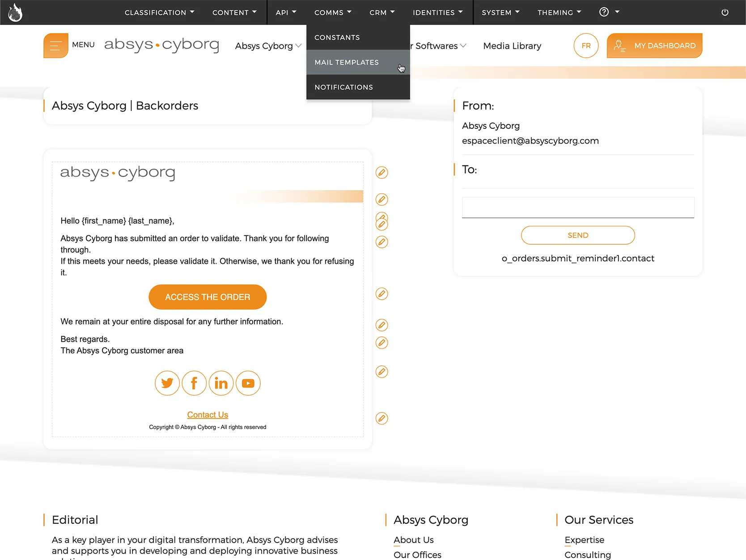Click the Facebook icon in email template
Image resolution: width=746 pixels, height=560 pixels.
coord(194,383)
